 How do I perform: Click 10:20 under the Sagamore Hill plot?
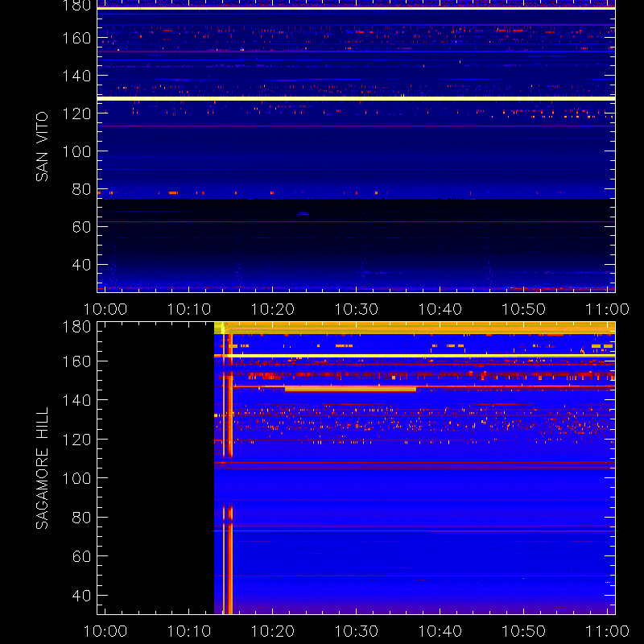pos(273,631)
